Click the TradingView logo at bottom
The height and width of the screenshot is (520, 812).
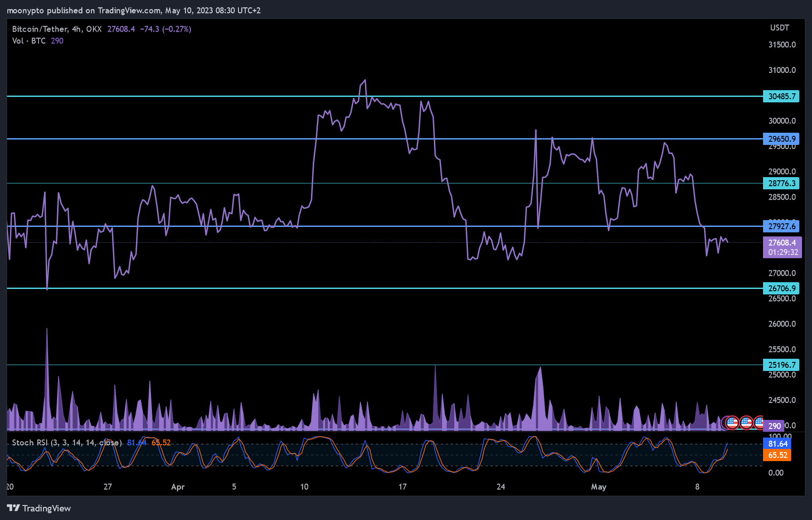point(39,508)
